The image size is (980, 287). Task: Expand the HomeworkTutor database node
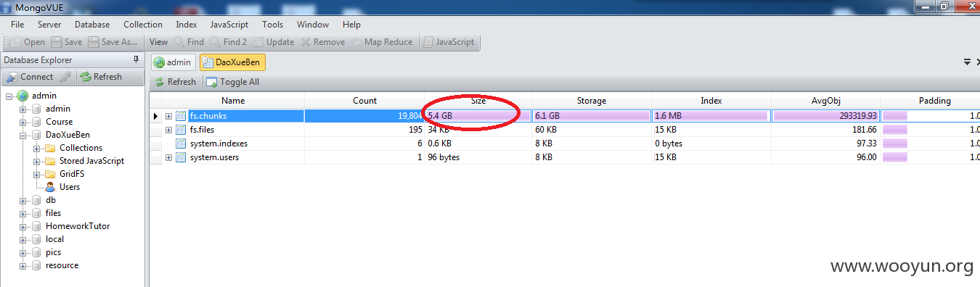click(x=23, y=226)
